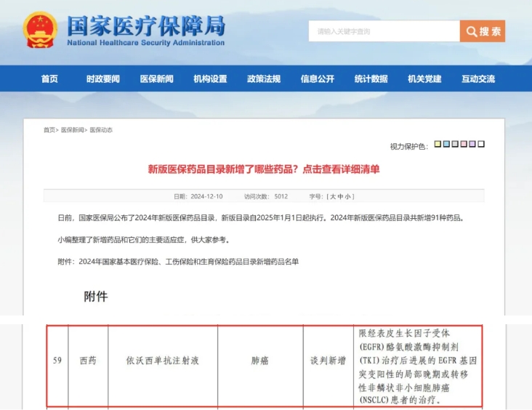Choose the gray eye-protection color swatch
Image resolution: width=532 pixels, height=410 pixels.
click(455, 144)
